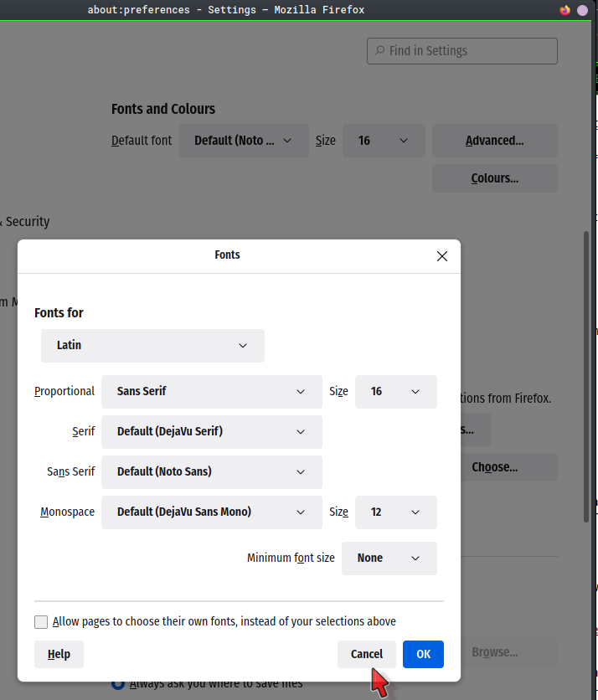The width and height of the screenshot is (598, 700).
Task: Click Cancel in the Fonts dialog
Action: [366, 655]
